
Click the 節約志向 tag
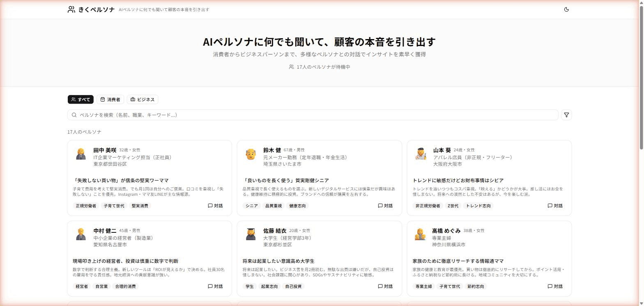(476, 286)
